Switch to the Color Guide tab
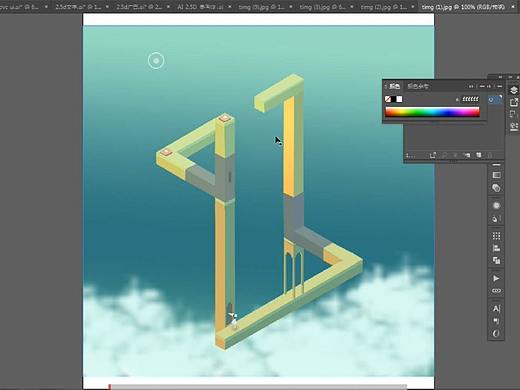The image size is (520, 390). 418,86
